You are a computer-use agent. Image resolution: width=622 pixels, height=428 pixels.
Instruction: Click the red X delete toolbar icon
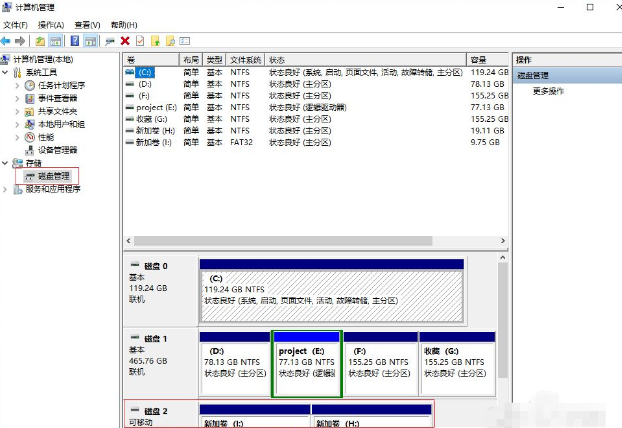[124, 41]
